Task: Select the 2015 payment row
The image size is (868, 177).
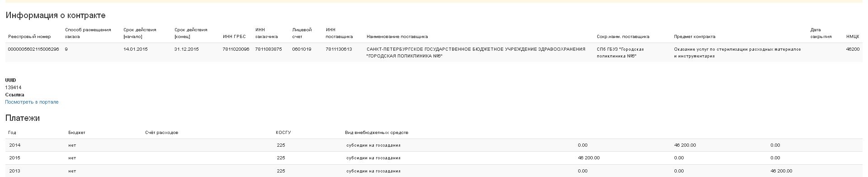Action: pos(434,158)
